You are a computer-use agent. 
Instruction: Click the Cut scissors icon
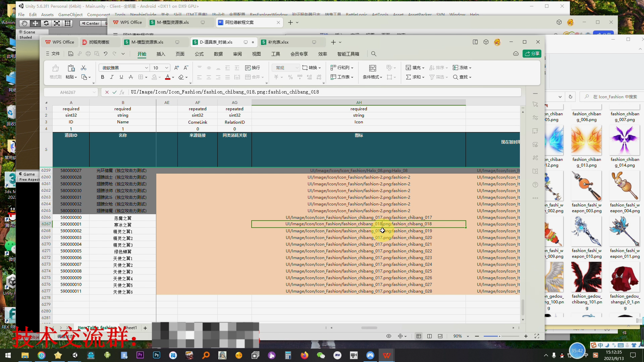(x=84, y=68)
